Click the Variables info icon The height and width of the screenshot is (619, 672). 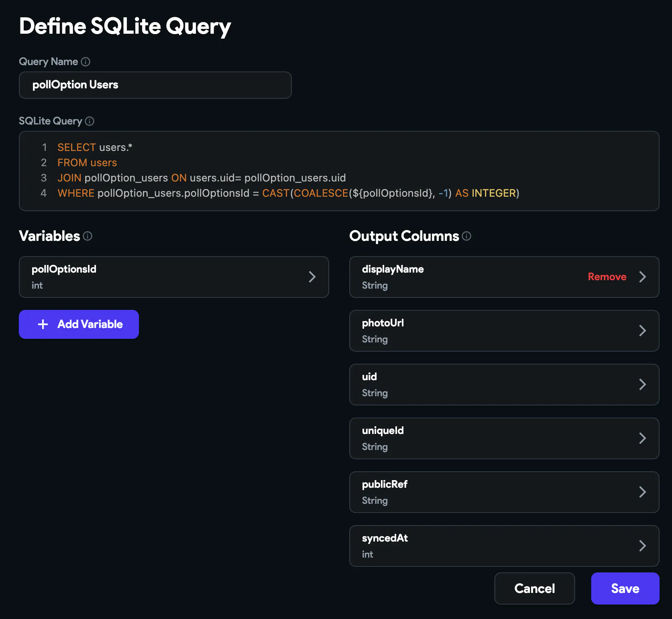(88, 236)
